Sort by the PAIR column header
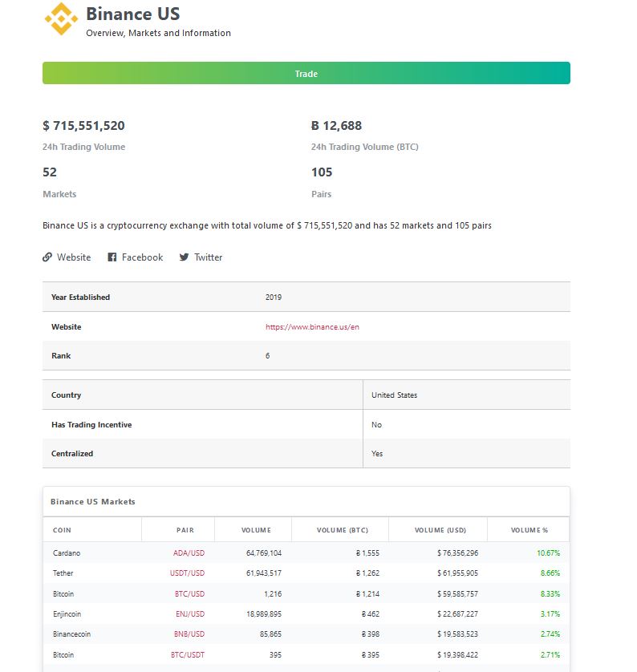The height and width of the screenshot is (672, 637). click(185, 530)
